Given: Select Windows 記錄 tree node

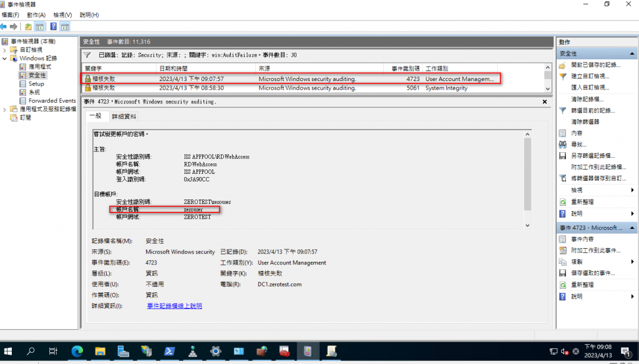Looking at the screenshot, I should pyautogui.click(x=38, y=58).
